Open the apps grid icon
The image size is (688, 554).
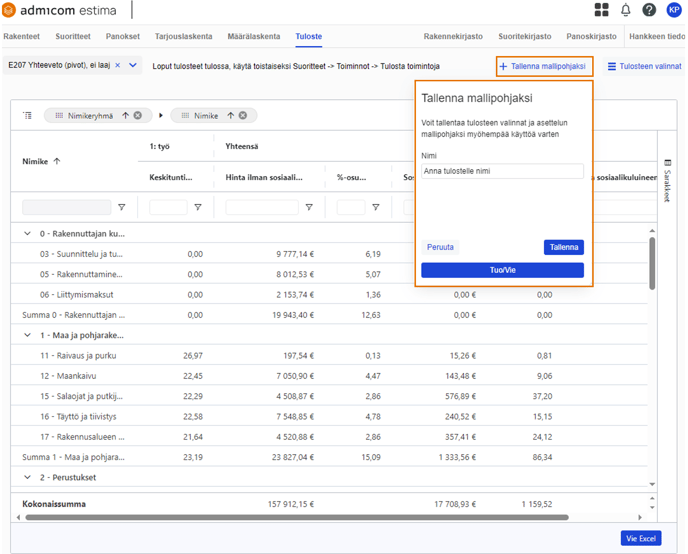click(x=602, y=10)
